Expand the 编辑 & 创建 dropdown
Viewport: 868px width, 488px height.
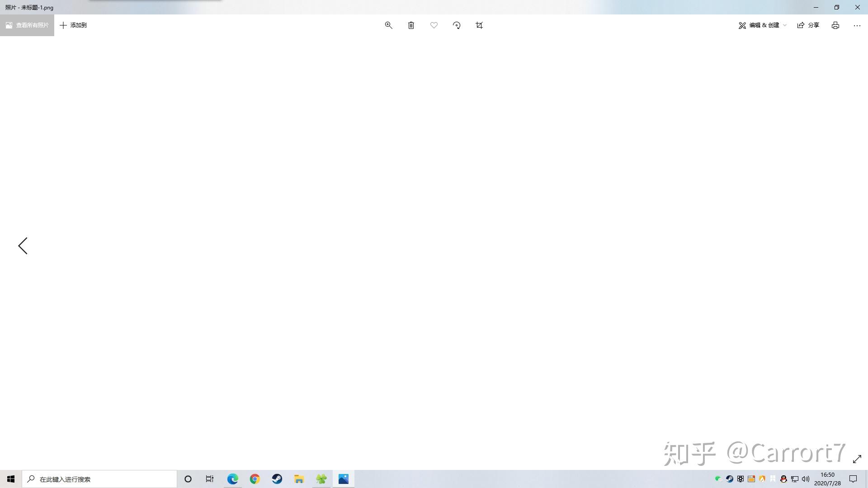coord(763,25)
